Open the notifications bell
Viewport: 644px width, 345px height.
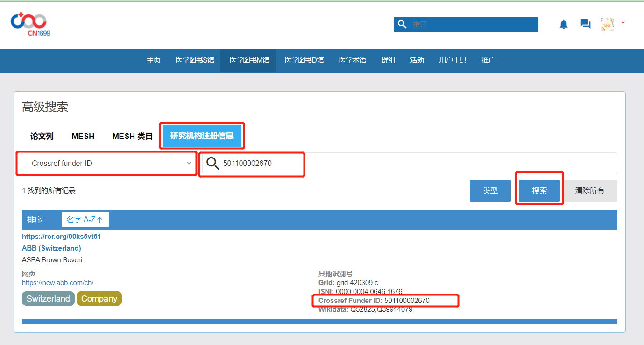pyautogui.click(x=564, y=24)
